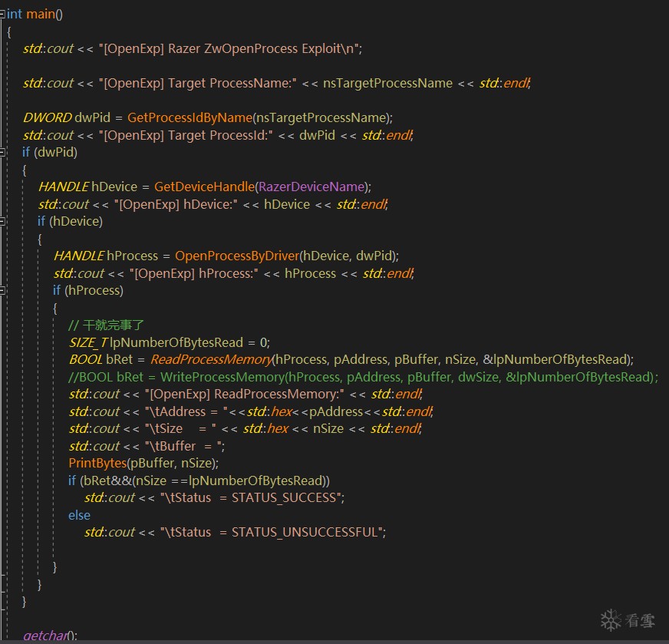Image resolution: width=669 pixels, height=644 pixels.
Task: Click the DWORD type keyword
Action: (48, 117)
